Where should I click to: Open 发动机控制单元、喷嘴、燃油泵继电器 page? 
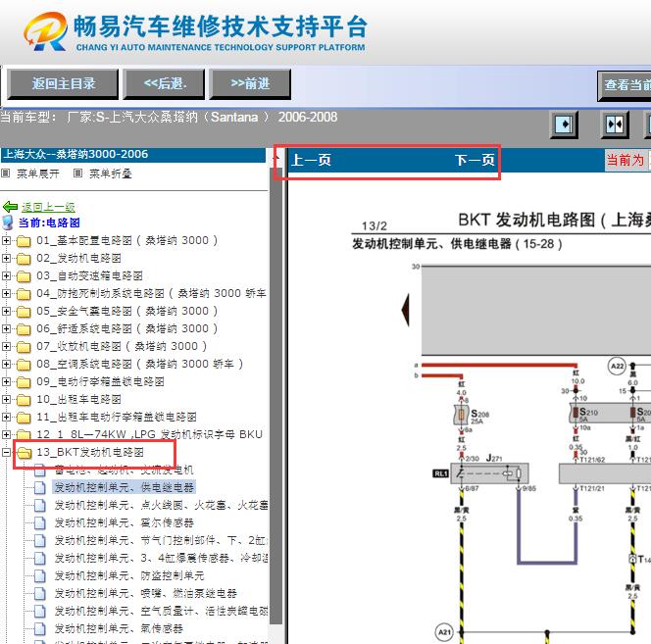[146, 593]
